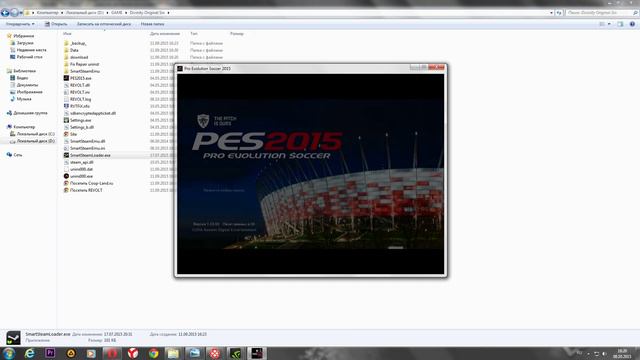Toggle the preview pane icon
Image resolution: width=640 pixels, height=360 pixels.
coord(620,24)
